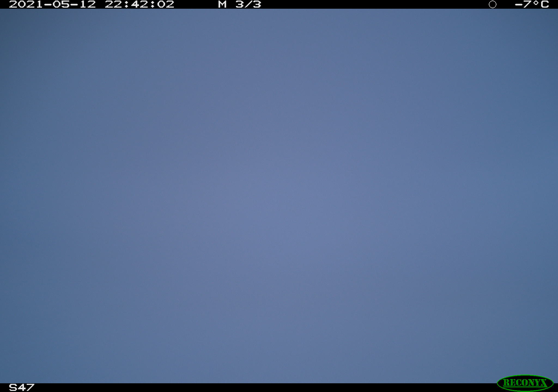The width and height of the screenshot is (558, 392).
Task: Select the 22:42:02 time stamp
Action: tap(139, 4)
